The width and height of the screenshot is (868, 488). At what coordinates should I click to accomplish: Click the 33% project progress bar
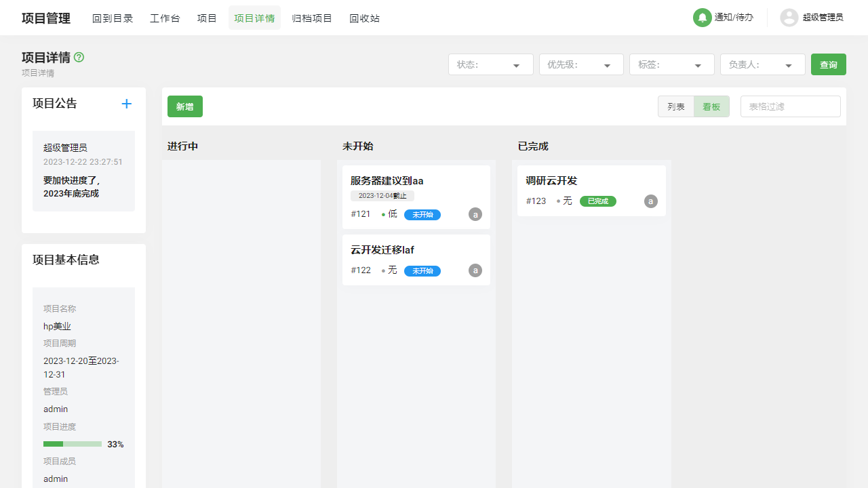[73, 444]
